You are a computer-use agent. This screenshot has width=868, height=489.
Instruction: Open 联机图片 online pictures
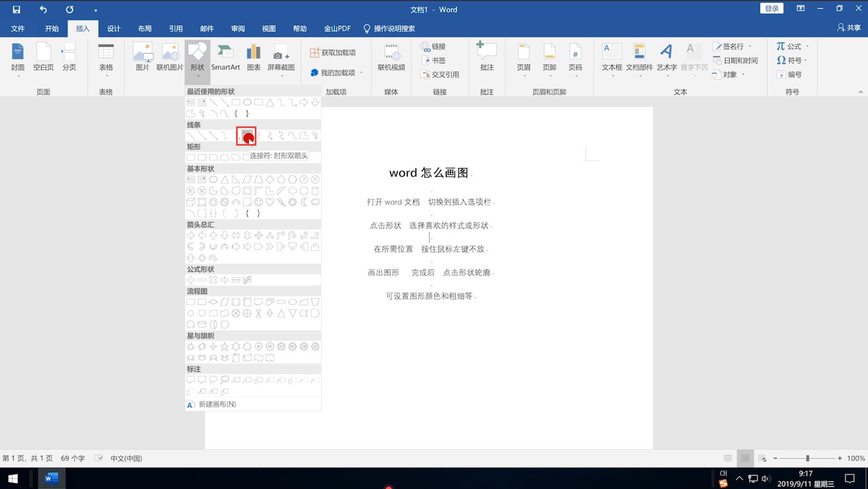pyautogui.click(x=170, y=58)
